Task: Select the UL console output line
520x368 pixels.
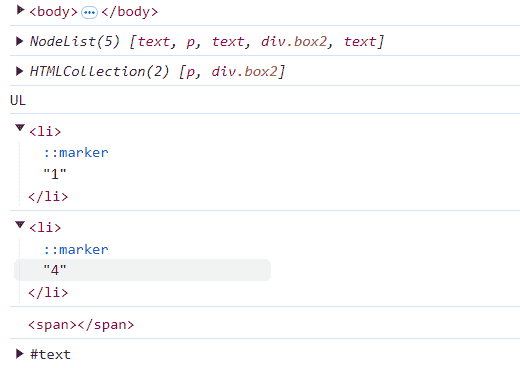Action: (x=18, y=100)
